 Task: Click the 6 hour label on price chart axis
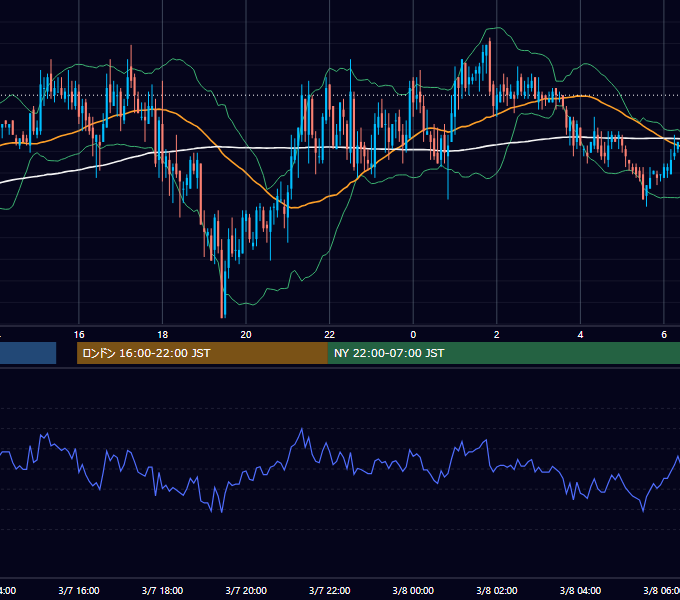tap(664, 335)
